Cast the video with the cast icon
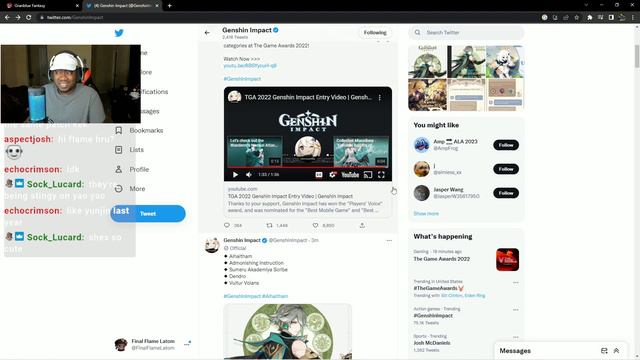Screen dimensions: 640x360 coord(368,175)
